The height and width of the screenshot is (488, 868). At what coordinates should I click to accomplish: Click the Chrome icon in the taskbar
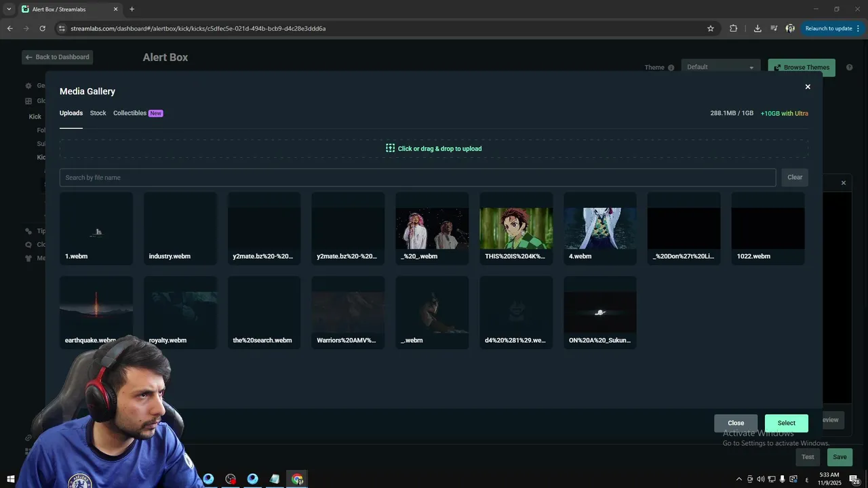tap(297, 479)
